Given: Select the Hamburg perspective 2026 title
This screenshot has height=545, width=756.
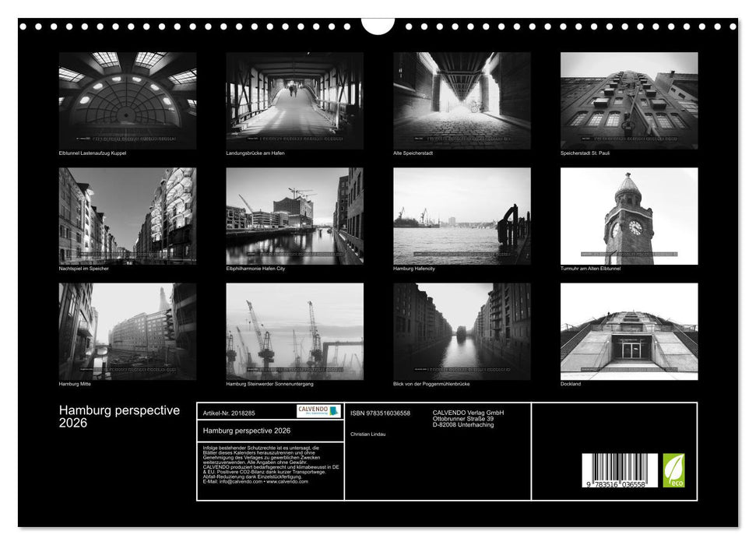Looking at the screenshot, I should pyautogui.click(x=118, y=413).
